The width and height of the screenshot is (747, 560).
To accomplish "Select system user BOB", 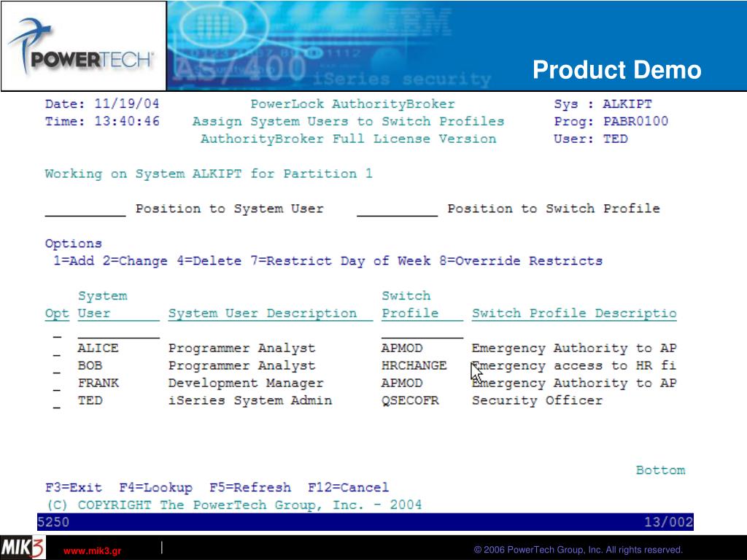I will 90,366.
